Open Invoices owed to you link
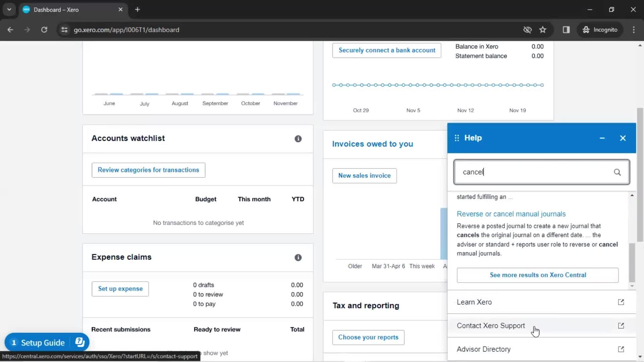Screen dimensions: 644x362 (x=372, y=144)
